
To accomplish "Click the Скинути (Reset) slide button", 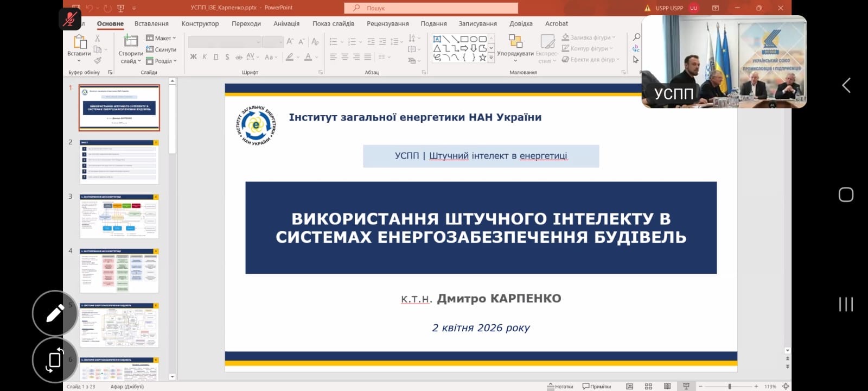I will [x=162, y=49].
